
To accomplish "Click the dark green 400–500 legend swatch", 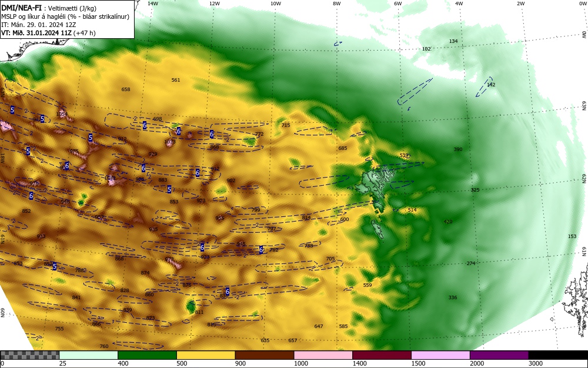I will point(147,355).
